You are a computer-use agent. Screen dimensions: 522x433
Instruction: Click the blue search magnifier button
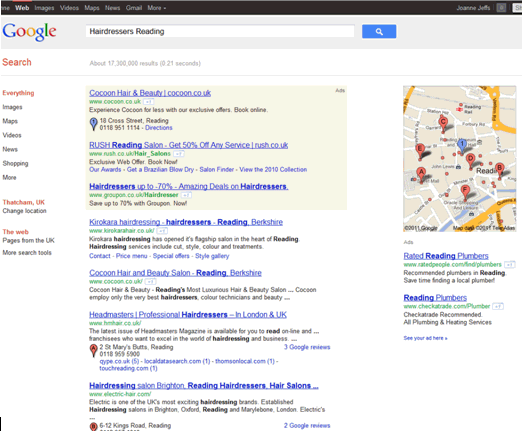pyautogui.click(x=379, y=31)
